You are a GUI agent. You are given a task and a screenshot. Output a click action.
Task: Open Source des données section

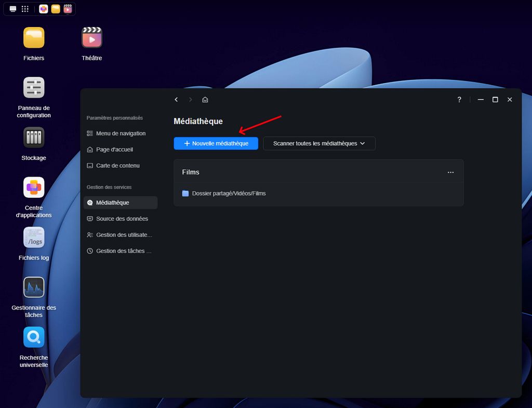point(122,219)
